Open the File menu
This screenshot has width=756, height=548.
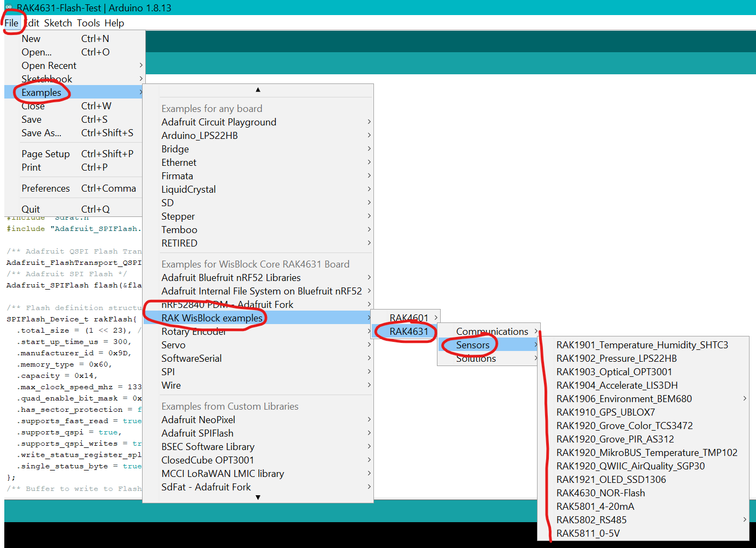point(11,23)
